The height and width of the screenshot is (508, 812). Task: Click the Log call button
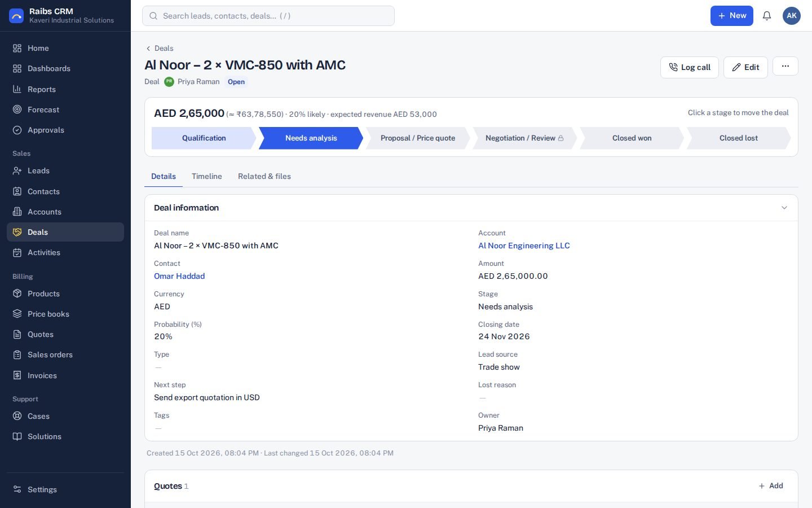click(x=690, y=67)
